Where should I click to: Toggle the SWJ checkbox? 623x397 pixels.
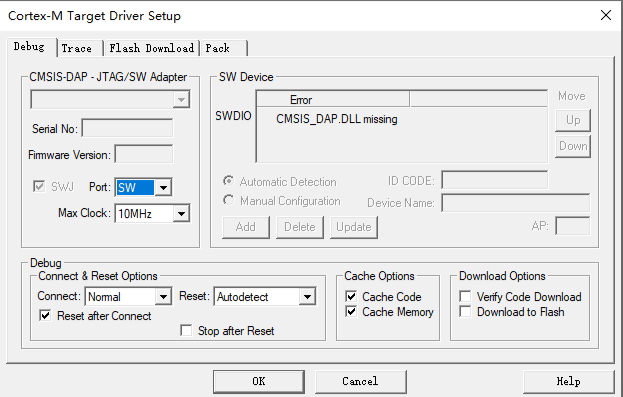pyautogui.click(x=39, y=186)
